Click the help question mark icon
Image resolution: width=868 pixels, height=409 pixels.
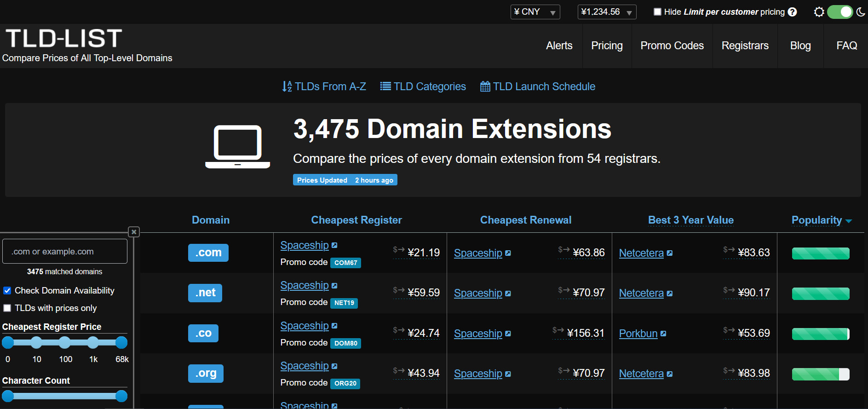pos(792,12)
